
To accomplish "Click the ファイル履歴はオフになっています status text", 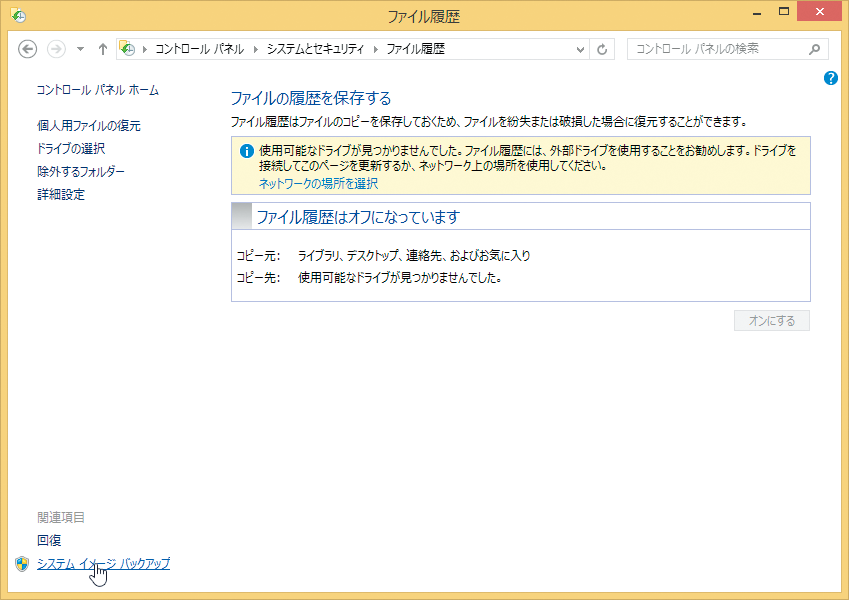I will 358,217.
